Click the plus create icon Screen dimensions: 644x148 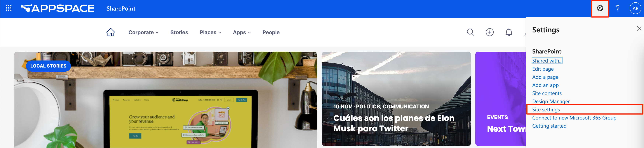point(490,32)
